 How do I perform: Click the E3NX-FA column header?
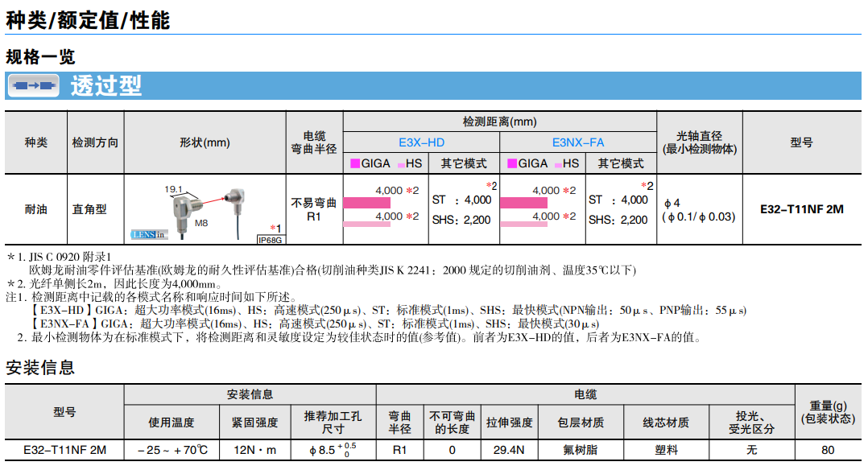578,142
